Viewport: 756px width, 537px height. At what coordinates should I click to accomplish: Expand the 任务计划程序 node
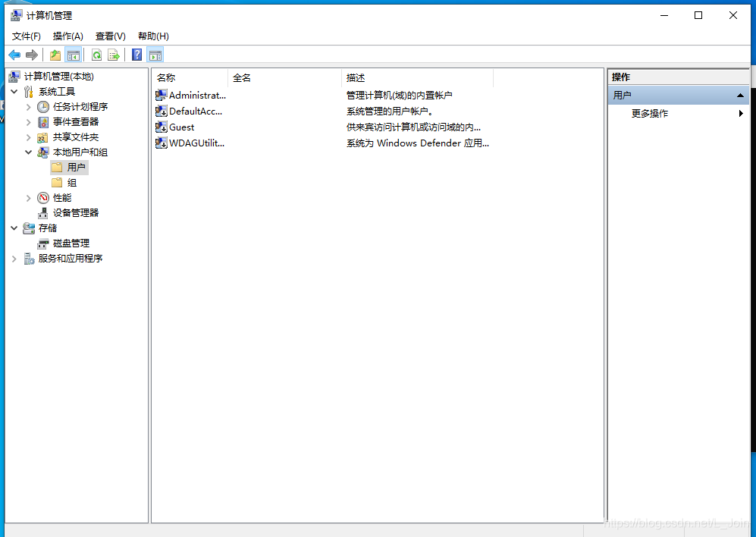29,107
